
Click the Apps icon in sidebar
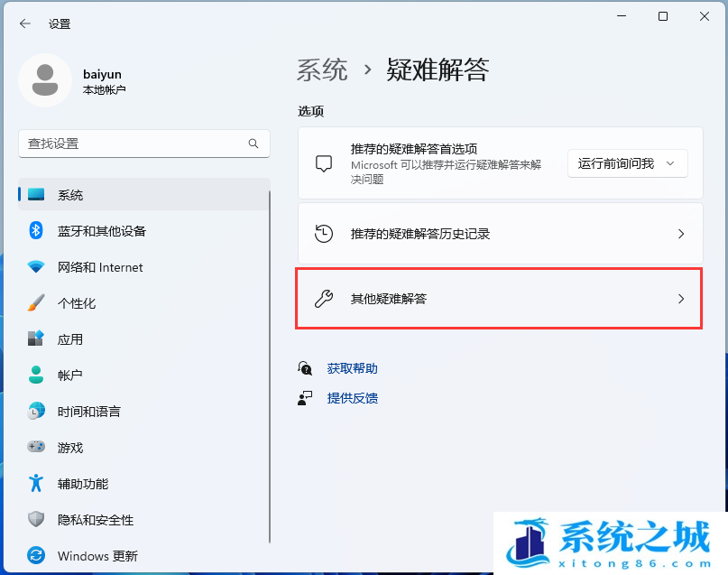(x=36, y=339)
